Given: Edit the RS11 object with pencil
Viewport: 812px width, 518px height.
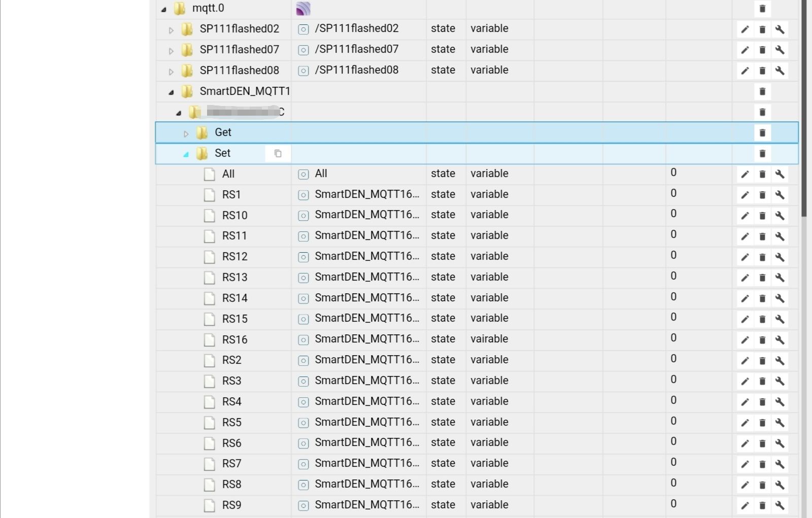Looking at the screenshot, I should [745, 236].
